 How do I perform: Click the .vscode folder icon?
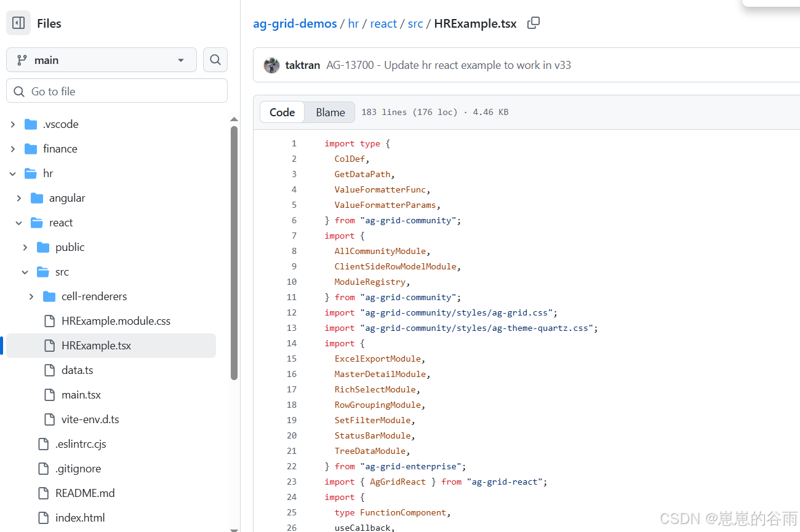[x=31, y=124]
